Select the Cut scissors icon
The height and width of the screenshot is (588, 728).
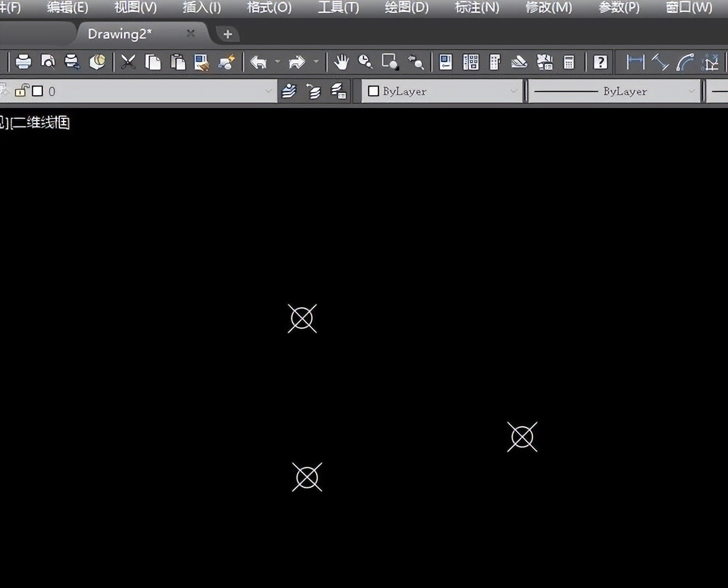128,62
